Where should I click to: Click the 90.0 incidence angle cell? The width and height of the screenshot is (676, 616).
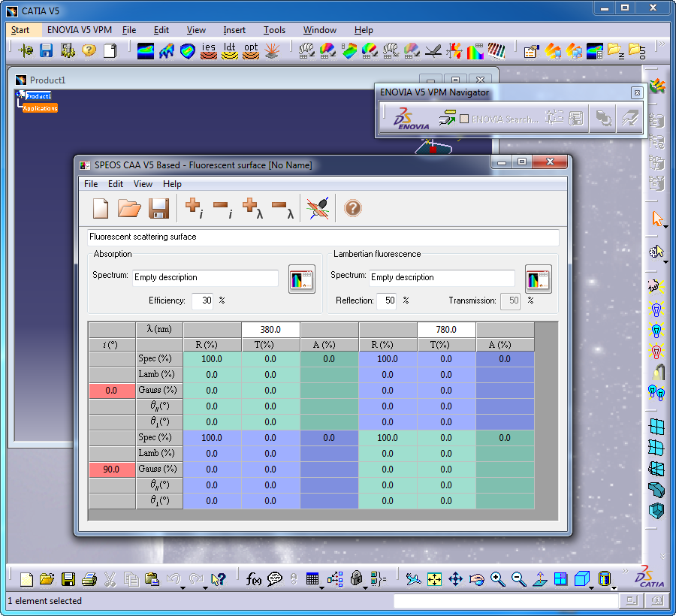[112, 470]
